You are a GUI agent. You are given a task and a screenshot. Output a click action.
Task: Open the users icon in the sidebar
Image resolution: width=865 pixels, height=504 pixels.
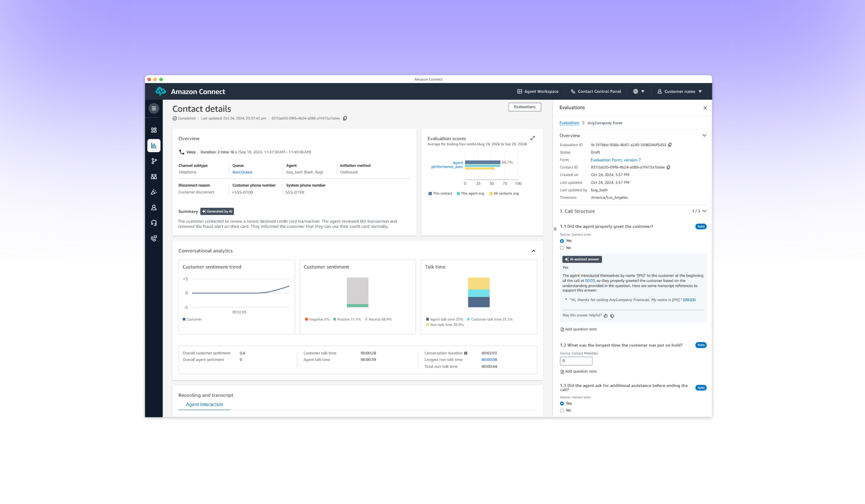[154, 176]
